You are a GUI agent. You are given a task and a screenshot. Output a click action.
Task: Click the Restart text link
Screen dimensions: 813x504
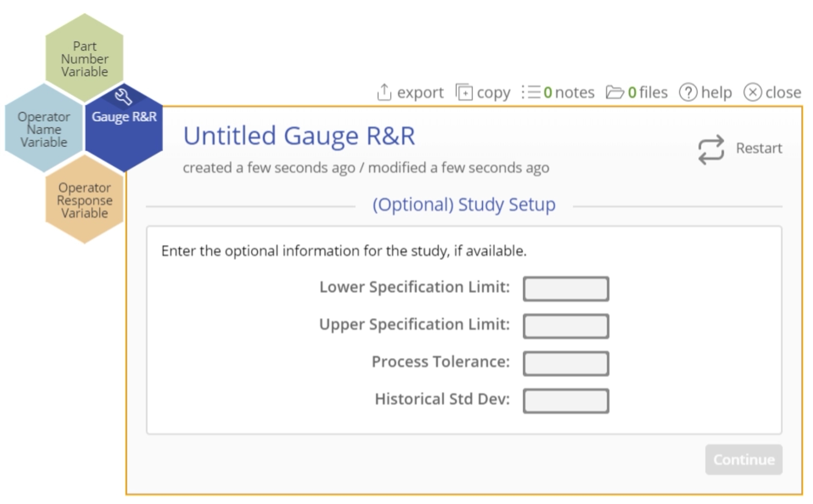[x=759, y=148]
